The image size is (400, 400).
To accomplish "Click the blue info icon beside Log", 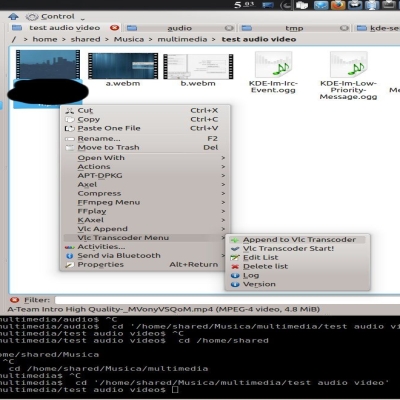I will pos(235,276).
